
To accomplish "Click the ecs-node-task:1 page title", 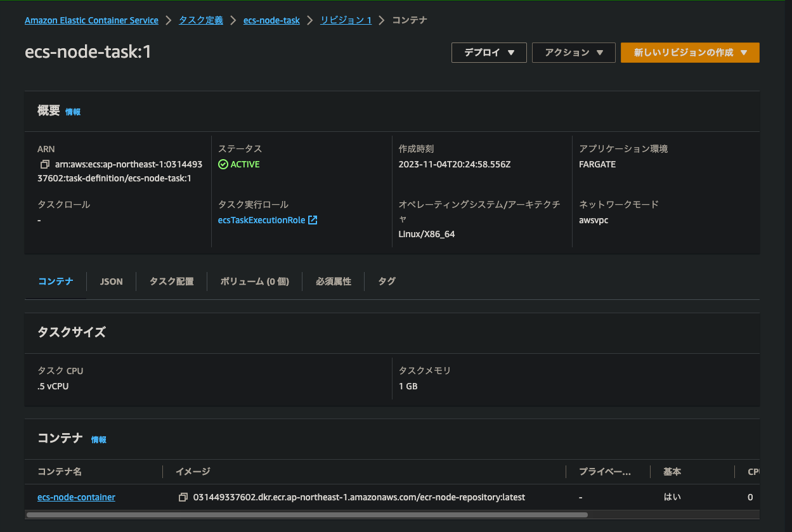I will [88, 52].
